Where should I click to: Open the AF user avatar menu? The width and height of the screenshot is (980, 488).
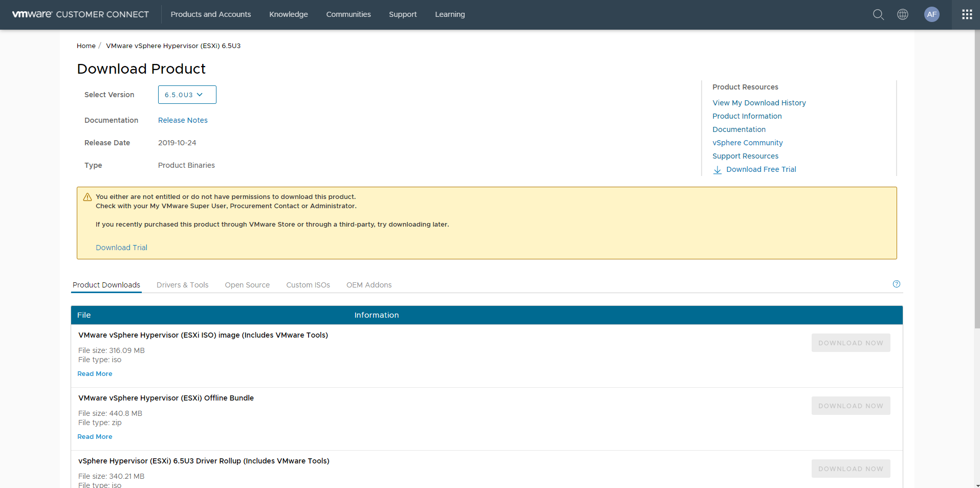tap(932, 14)
